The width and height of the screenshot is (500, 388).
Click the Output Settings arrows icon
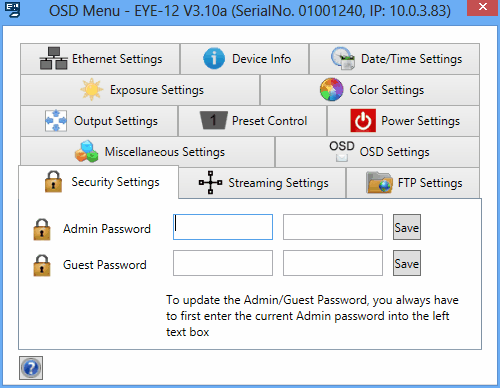[56, 120]
